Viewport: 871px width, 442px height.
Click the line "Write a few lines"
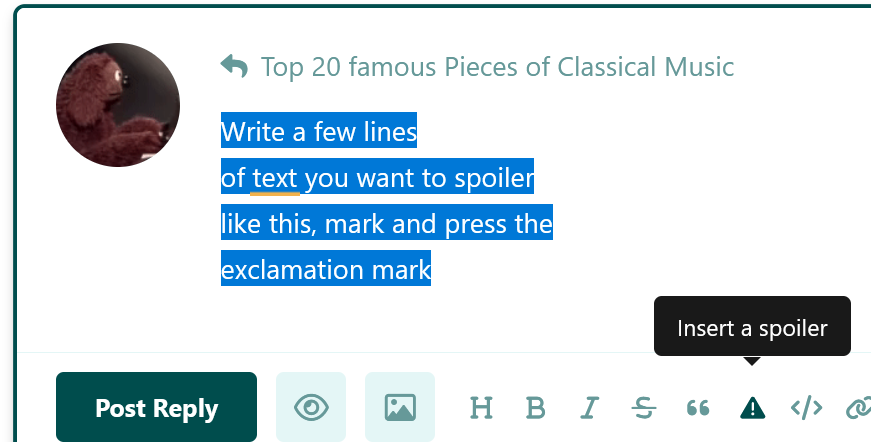[x=319, y=132]
